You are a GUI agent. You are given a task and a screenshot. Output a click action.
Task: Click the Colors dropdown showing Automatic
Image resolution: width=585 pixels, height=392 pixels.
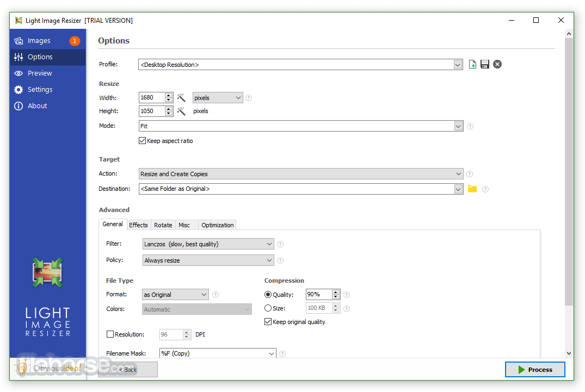pyautogui.click(x=197, y=309)
